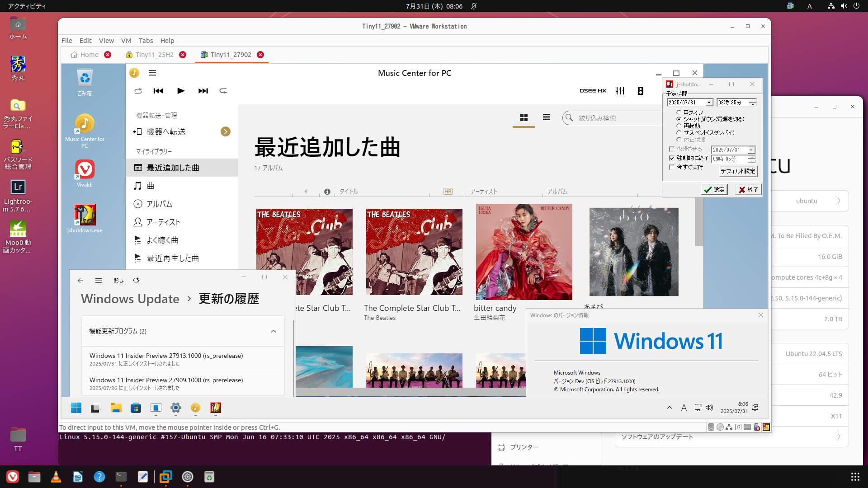The width and height of the screenshot is (868, 488).
Task: Open Microsoft Store on Windows taskbar
Action: click(136, 408)
